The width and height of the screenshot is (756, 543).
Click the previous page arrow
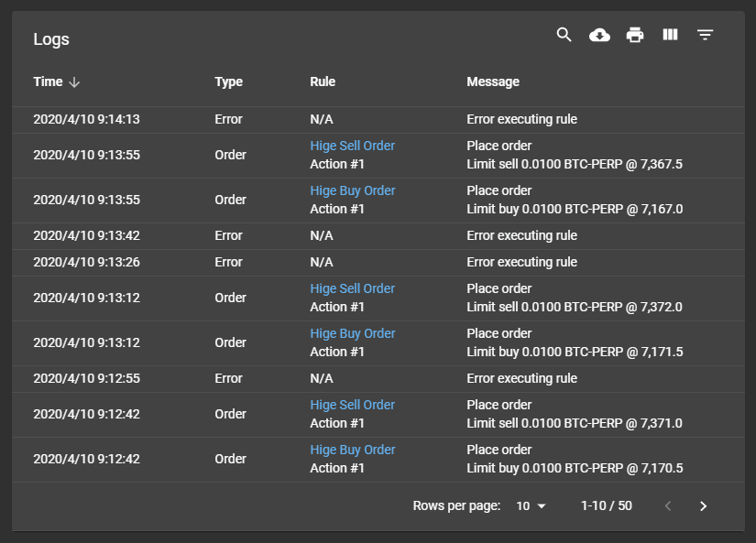668,505
